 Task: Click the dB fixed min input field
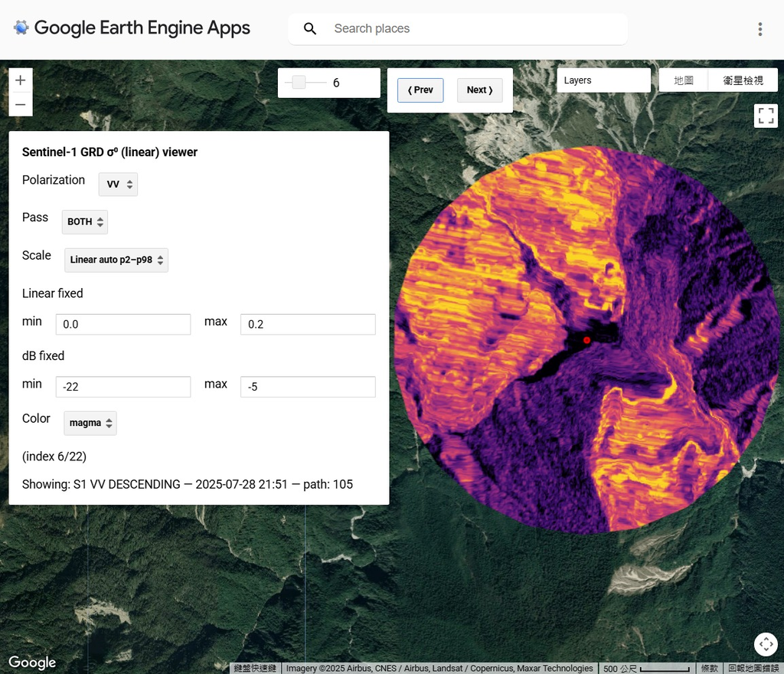[x=123, y=387]
